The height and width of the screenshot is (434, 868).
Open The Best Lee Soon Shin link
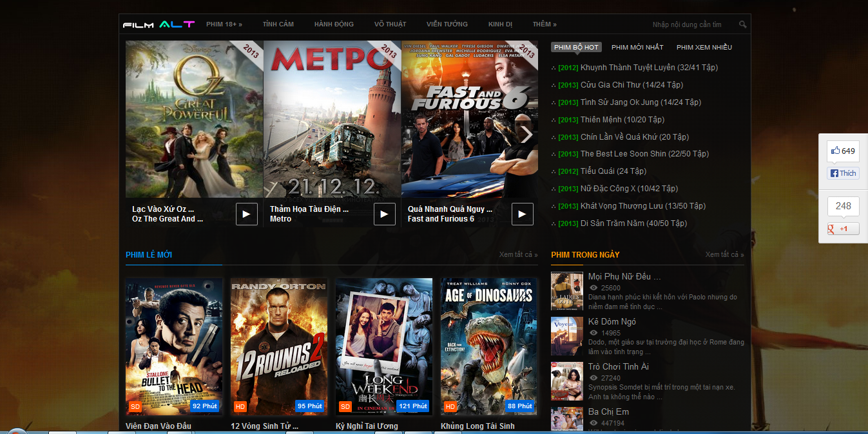pos(644,153)
